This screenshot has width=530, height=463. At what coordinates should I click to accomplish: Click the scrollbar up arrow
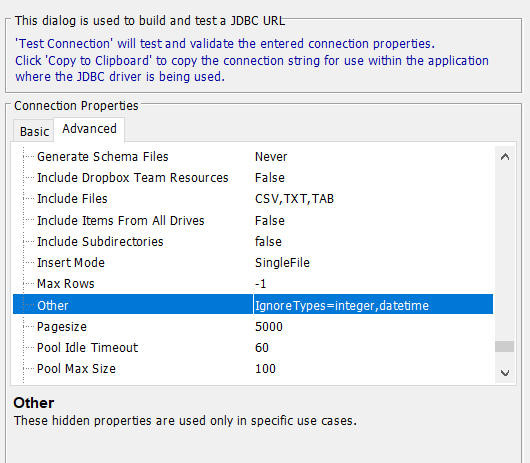[505, 157]
